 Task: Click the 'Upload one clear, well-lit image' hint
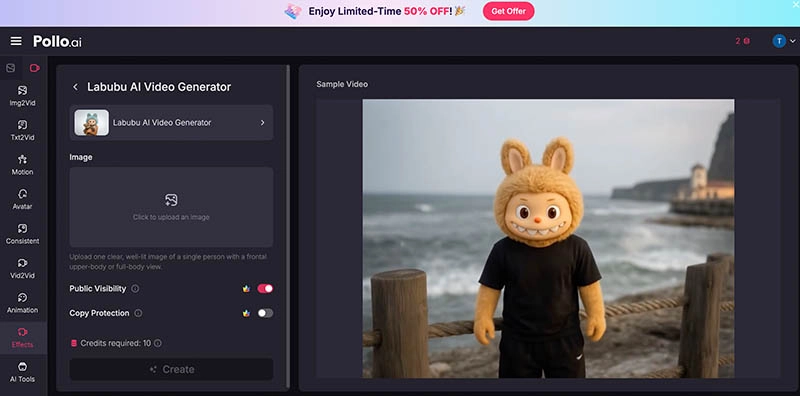point(168,262)
